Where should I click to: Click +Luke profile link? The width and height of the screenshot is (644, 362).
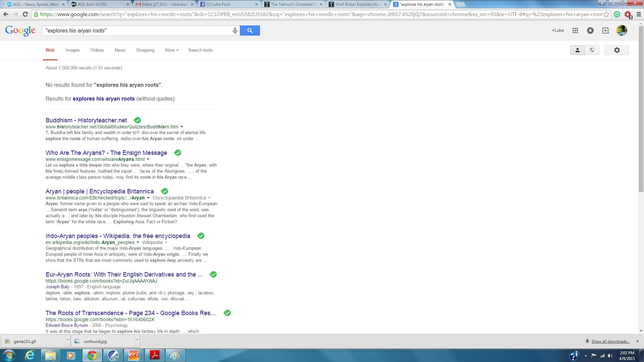coord(557,31)
